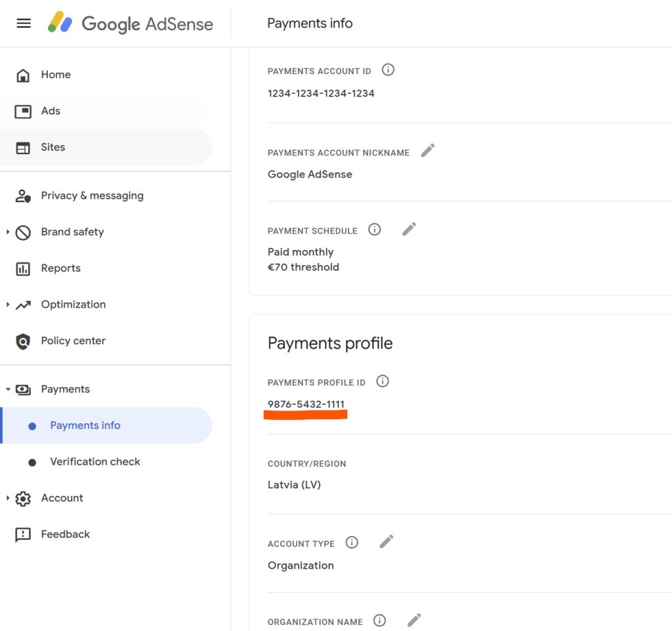
Task: Select the payments profile ID number
Action: tap(306, 404)
